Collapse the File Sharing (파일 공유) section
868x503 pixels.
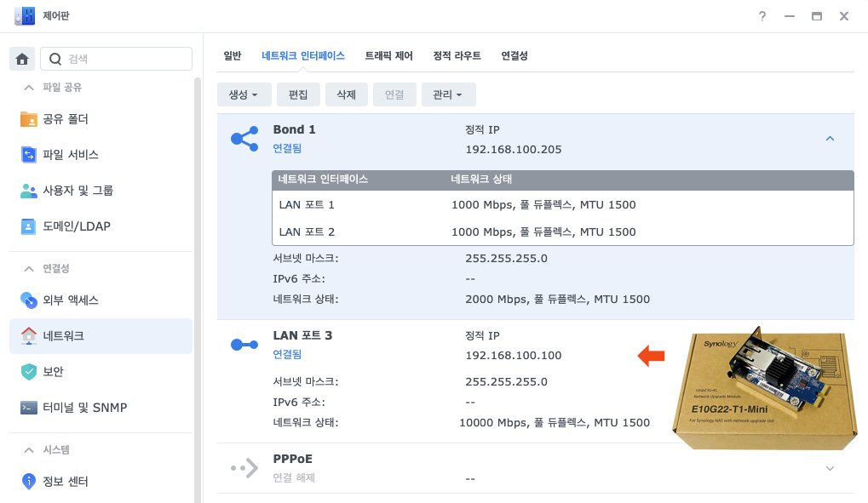(30, 88)
